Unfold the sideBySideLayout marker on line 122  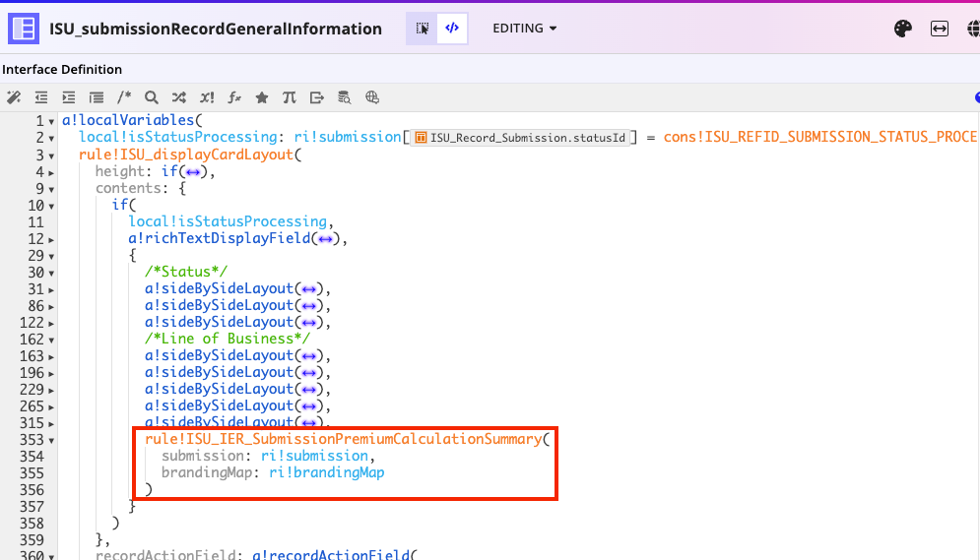[308, 324]
